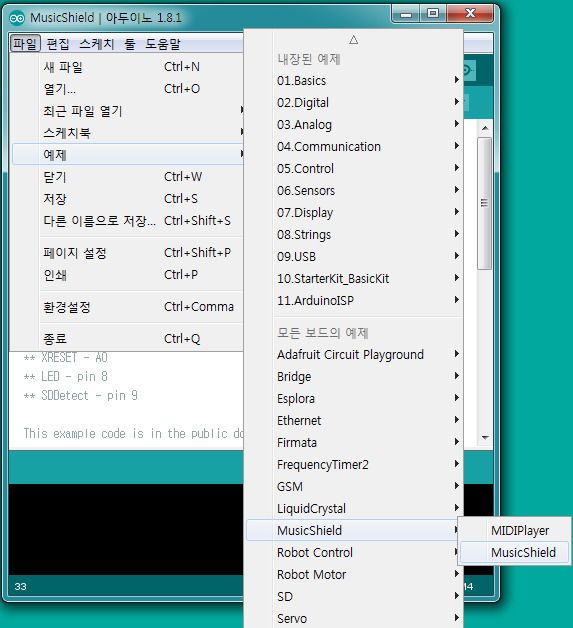Open 환경설정 preferences entry
The width and height of the screenshot is (573, 628).
pos(128,307)
